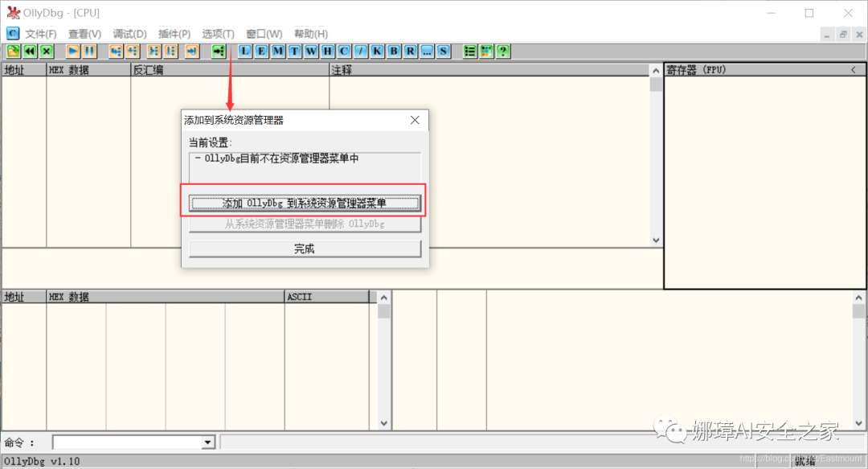Image resolution: width=868 pixels, height=469 pixels.
Task: Click the HEX 数据 header in disassembly pane
Action: [x=88, y=70]
